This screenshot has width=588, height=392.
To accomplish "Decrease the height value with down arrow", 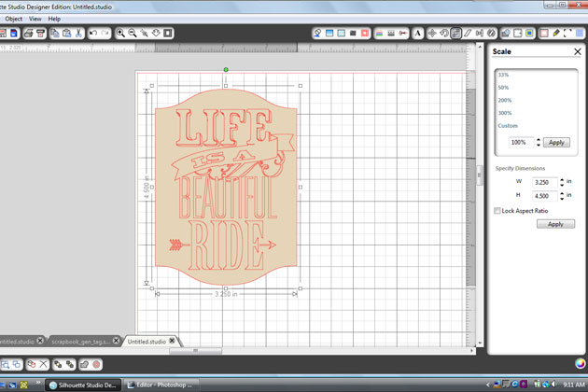I will [562, 198].
